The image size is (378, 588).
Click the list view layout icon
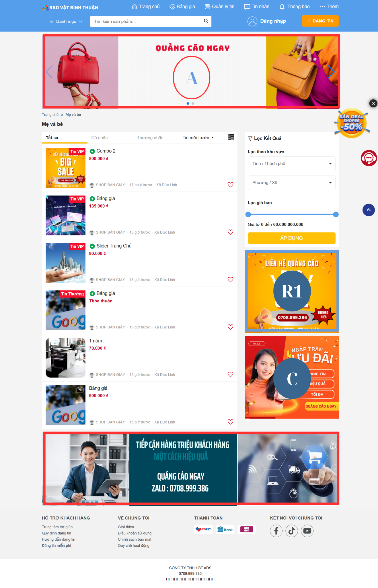tap(231, 137)
